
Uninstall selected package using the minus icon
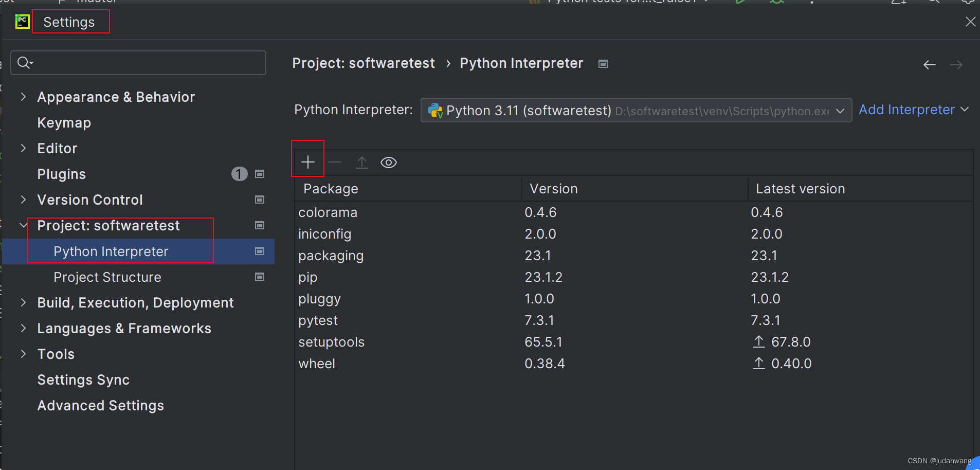pos(335,162)
